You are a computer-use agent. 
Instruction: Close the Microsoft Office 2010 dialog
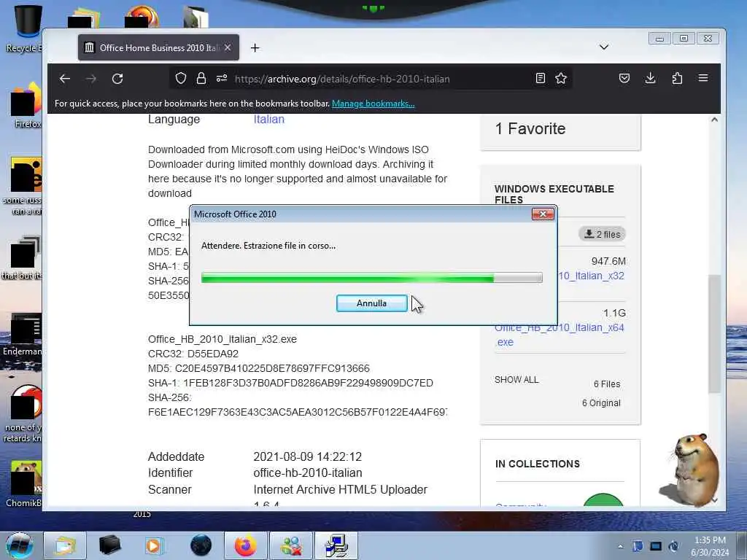(x=543, y=214)
